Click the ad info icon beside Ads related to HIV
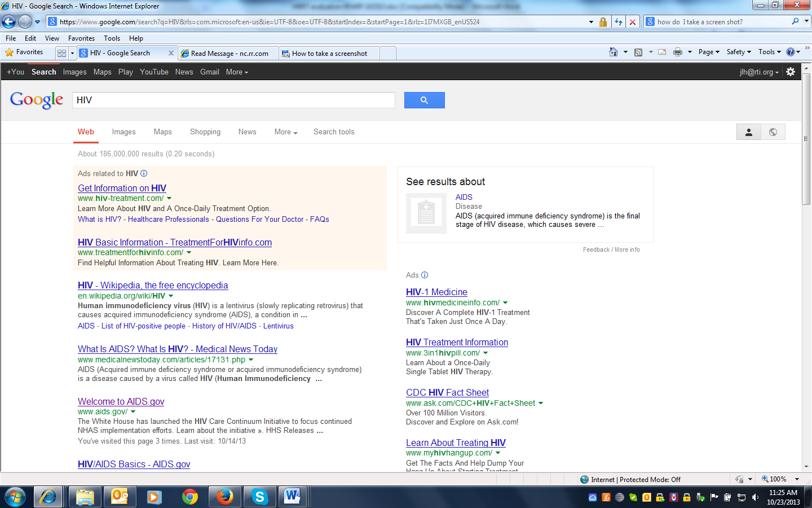Image resolution: width=812 pixels, height=508 pixels. pos(144,173)
